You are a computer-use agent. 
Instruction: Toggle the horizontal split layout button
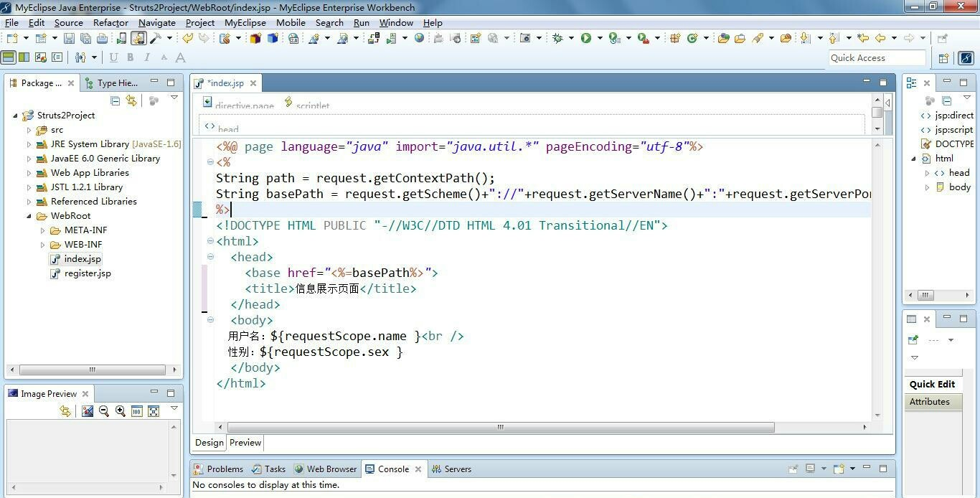[x=8, y=57]
